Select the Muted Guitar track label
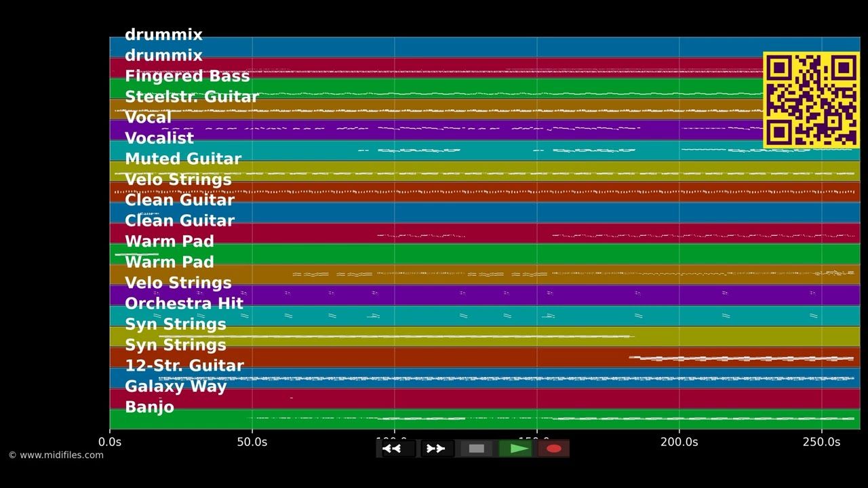 tap(183, 159)
